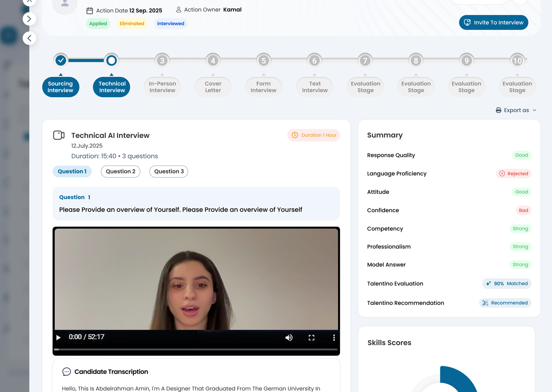Screen dimensions: 552x392
Task: Open the video more options menu
Action: click(333, 338)
